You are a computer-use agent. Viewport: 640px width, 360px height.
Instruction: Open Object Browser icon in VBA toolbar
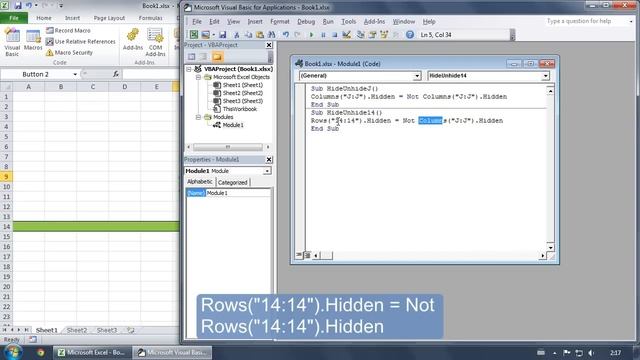384,35
